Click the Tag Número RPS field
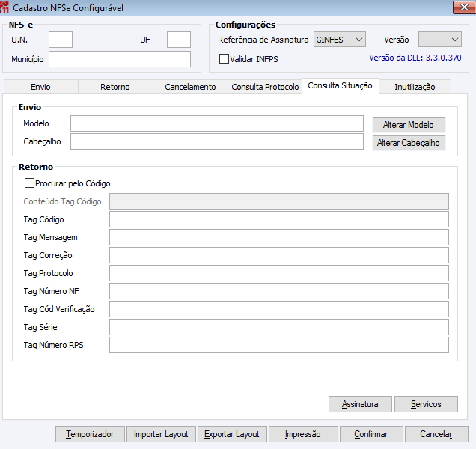Image resolution: width=476 pixels, height=449 pixels. (279, 345)
